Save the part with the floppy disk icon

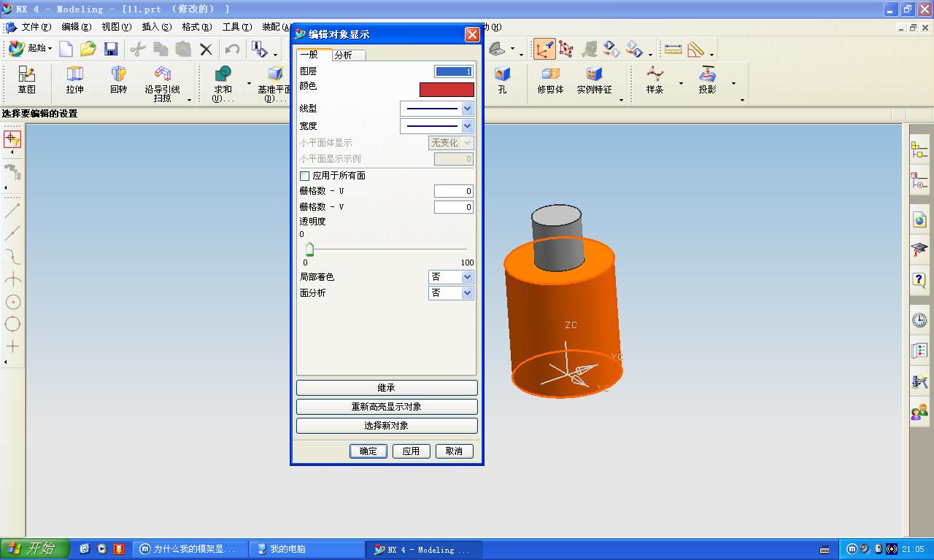111,49
